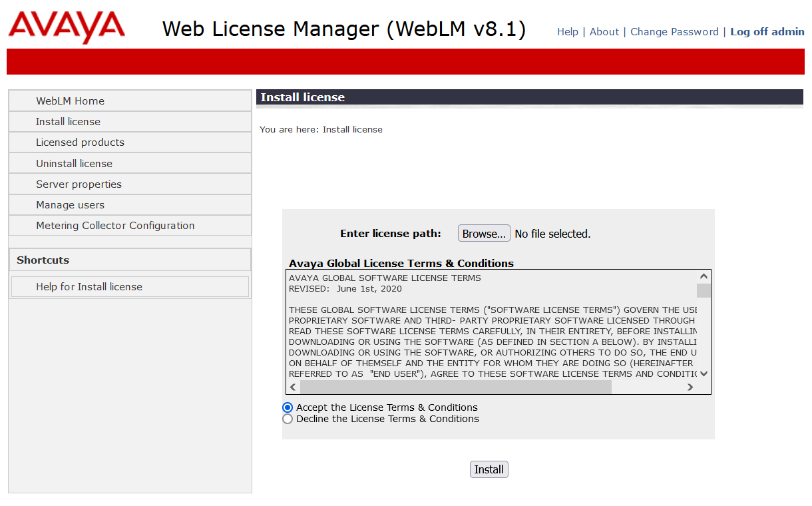This screenshot has height=506, width=812.
Task: Click the Shortcuts section header
Action: (130, 260)
